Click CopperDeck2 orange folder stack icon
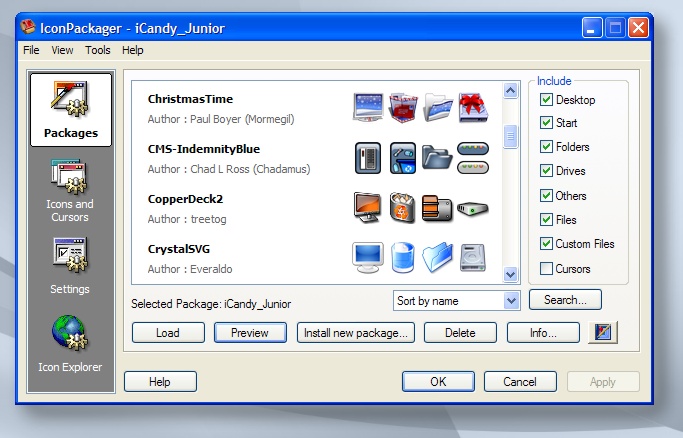 click(x=437, y=208)
